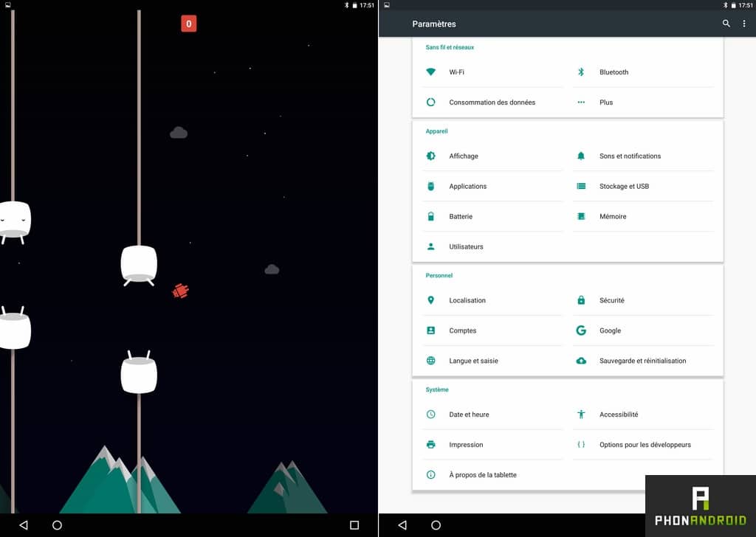Screen dimensions: 756x537
Task: Open Mémoire settings
Action: coord(643,216)
